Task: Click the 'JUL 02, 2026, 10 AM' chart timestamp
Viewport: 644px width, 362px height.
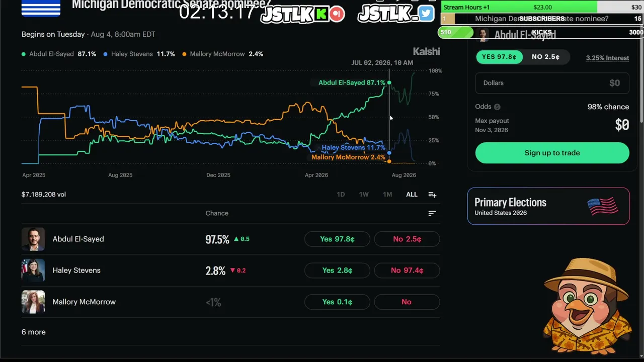Action: click(382, 63)
